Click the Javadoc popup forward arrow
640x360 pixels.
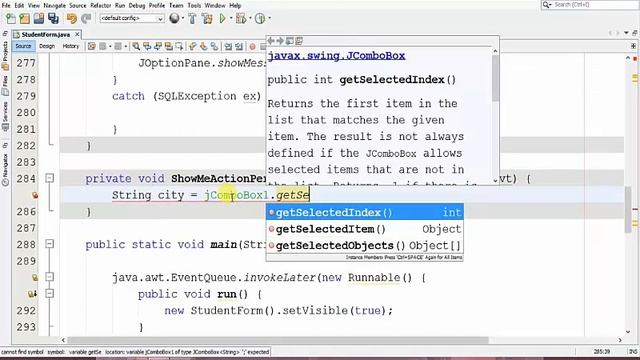click(x=280, y=41)
